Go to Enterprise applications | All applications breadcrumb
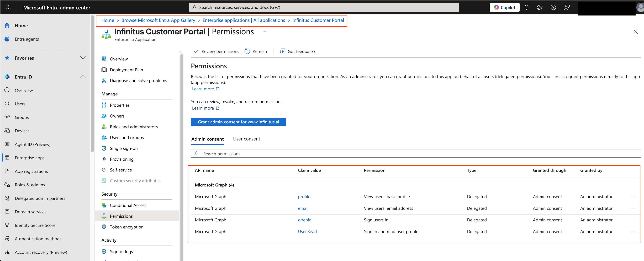The image size is (644, 261). point(244,20)
